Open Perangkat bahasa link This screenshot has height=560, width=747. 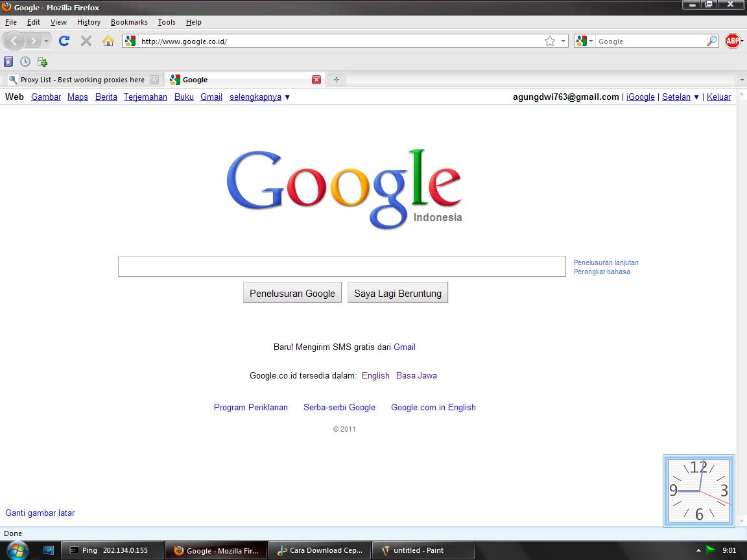tap(602, 272)
